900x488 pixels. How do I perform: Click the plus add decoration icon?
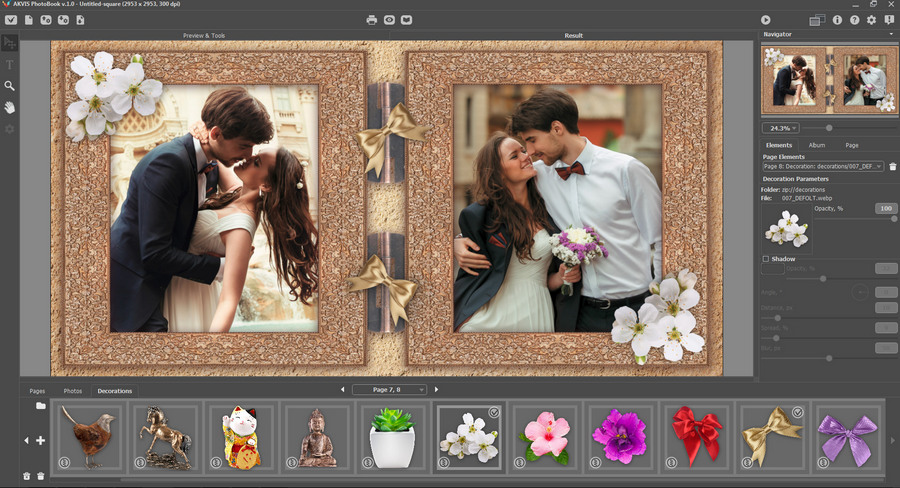tap(41, 440)
